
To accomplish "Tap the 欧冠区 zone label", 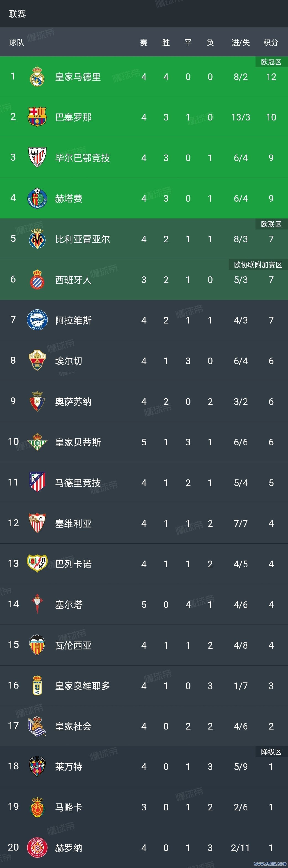I will [271, 62].
